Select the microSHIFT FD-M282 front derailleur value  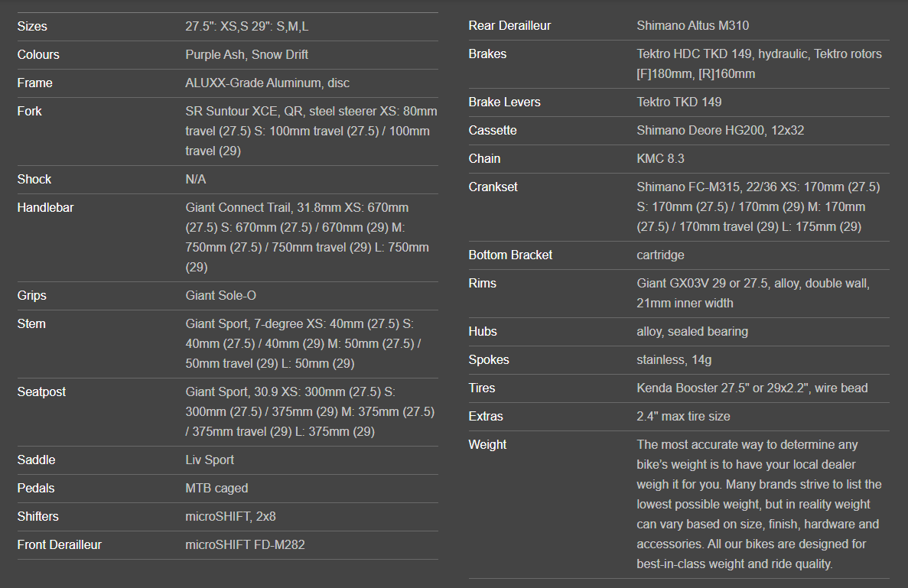pyautogui.click(x=245, y=544)
